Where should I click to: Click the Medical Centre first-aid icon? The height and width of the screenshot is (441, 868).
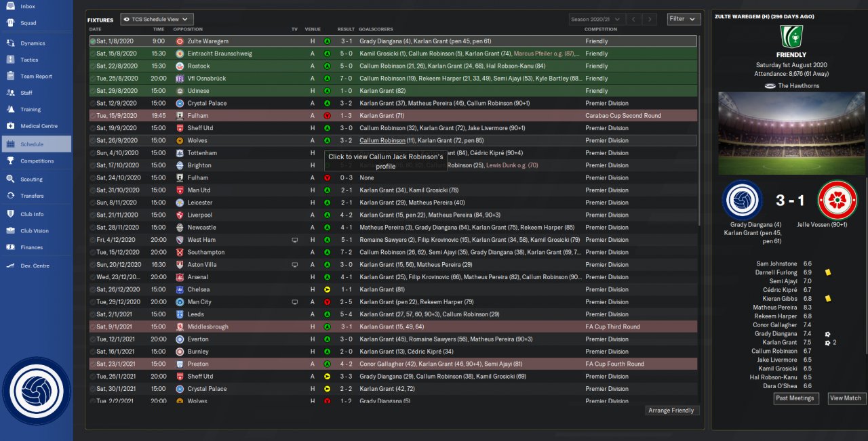point(11,126)
